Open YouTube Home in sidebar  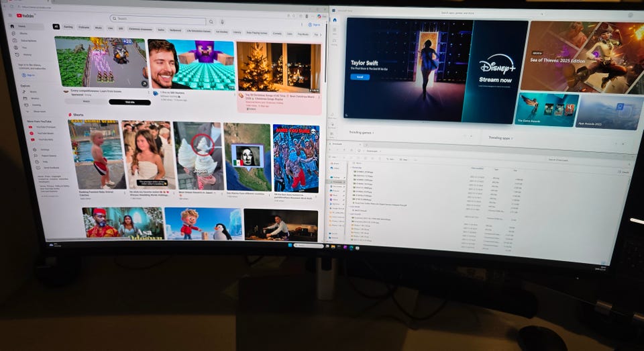(26, 26)
